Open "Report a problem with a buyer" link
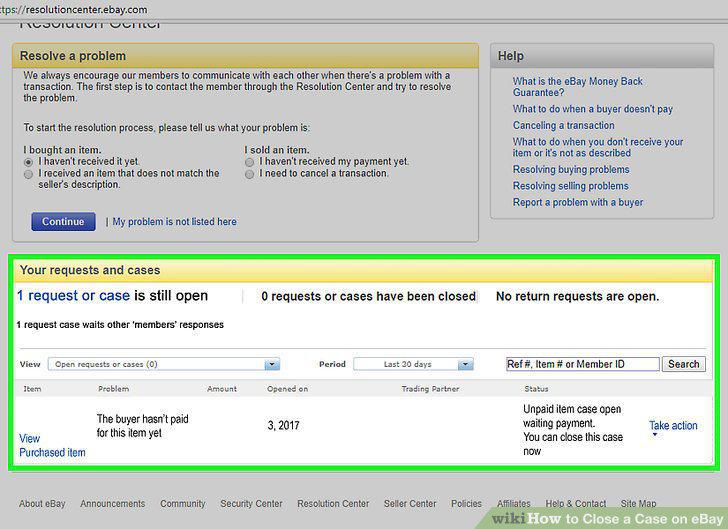 point(578,202)
